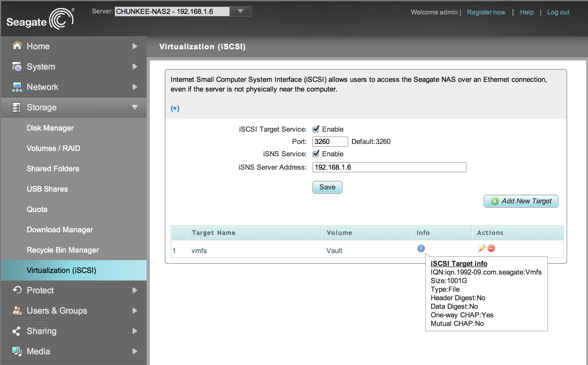Click the blue info icon for vmfs
This screenshot has height=365, width=588.
[421, 248]
